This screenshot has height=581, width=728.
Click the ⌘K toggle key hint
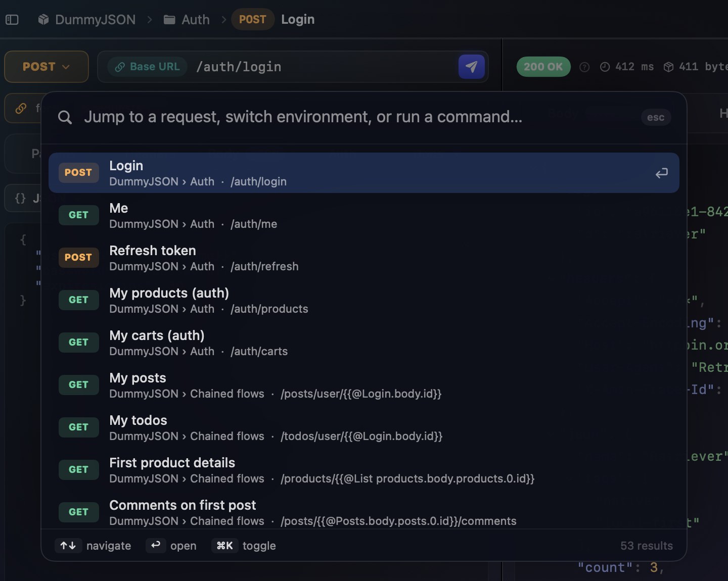pos(224,546)
